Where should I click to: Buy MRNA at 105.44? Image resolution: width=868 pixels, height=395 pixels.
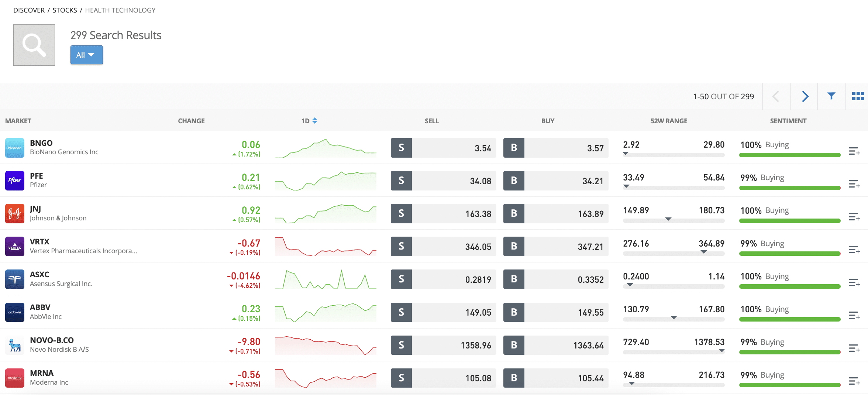coord(556,378)
